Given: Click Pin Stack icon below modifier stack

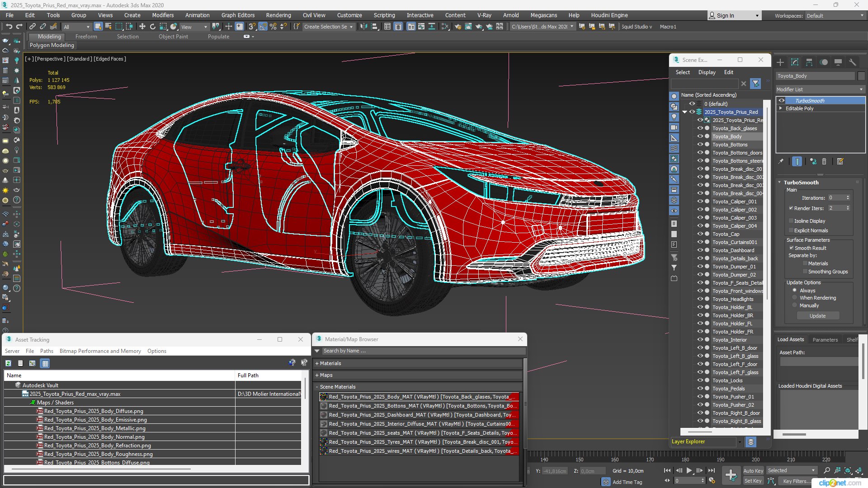Looking at the screenshot, I should 781,161.
